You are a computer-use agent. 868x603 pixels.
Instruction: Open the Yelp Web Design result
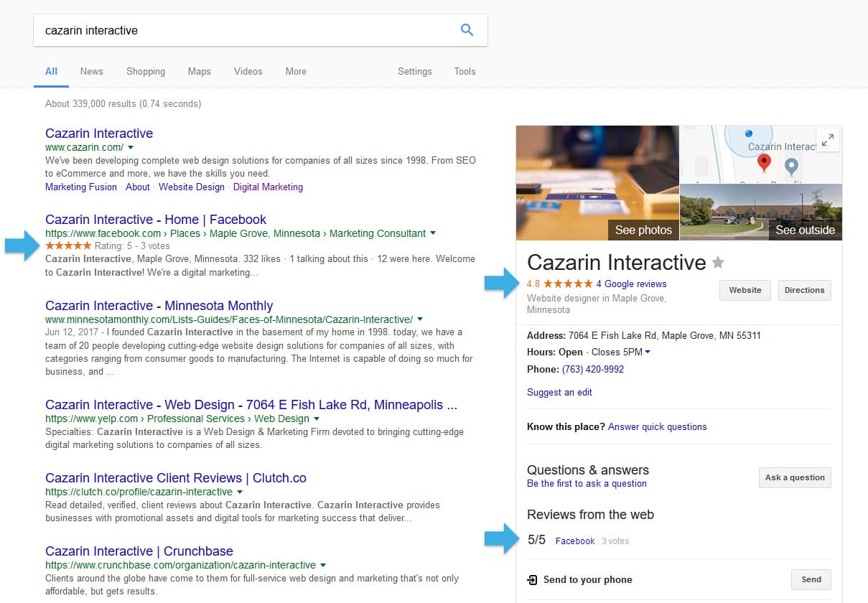pos(251,405)
